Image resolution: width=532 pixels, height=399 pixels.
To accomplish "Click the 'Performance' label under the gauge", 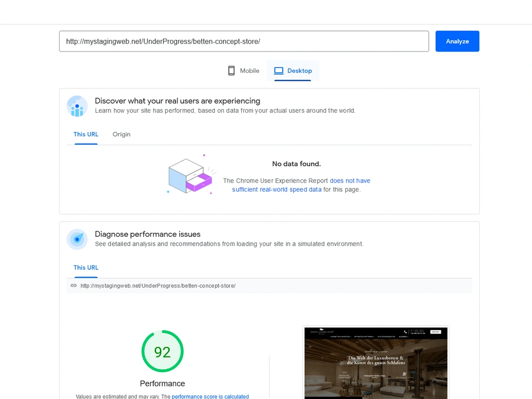I will [162, 384].
